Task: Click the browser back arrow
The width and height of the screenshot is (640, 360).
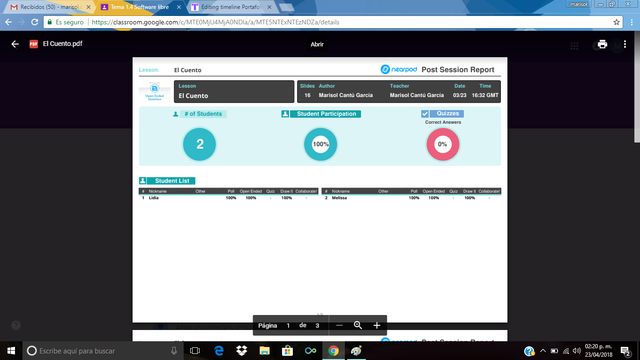Action: (9, 22)
